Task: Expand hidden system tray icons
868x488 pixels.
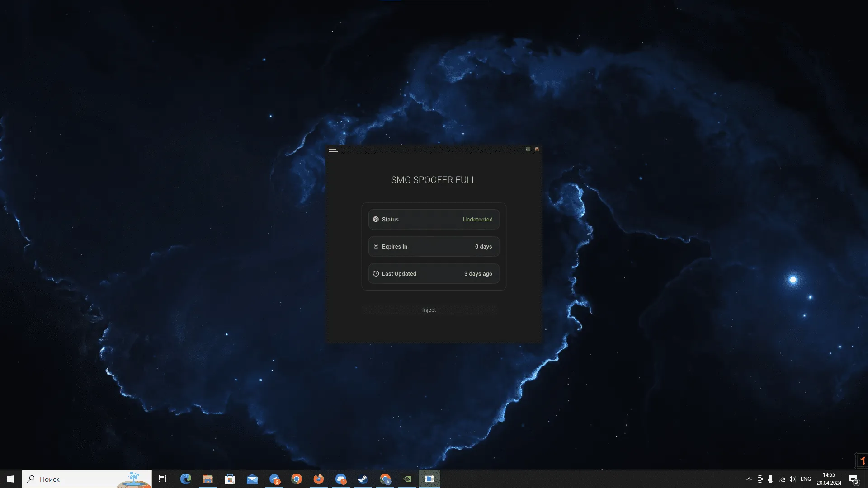Action: coord(749,479)
